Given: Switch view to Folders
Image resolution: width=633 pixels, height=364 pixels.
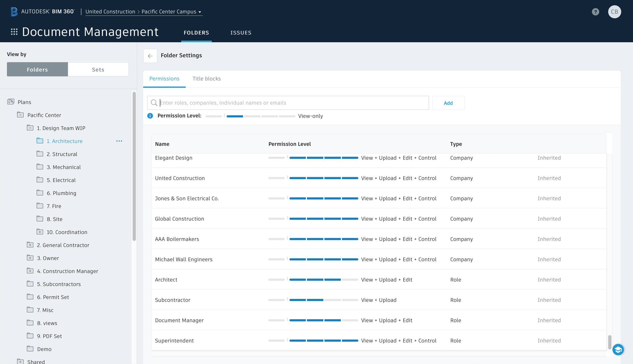Looking at the screenshot, I should [37, 69].
